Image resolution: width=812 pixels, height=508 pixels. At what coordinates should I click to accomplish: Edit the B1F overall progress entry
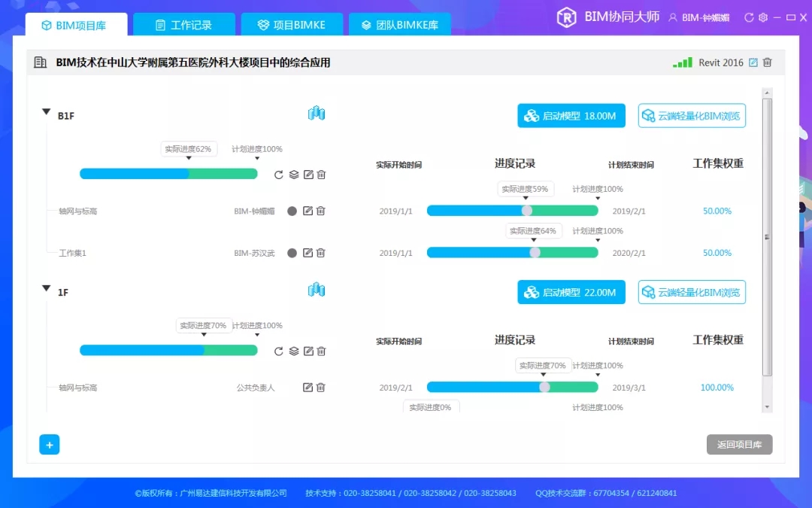308,175
